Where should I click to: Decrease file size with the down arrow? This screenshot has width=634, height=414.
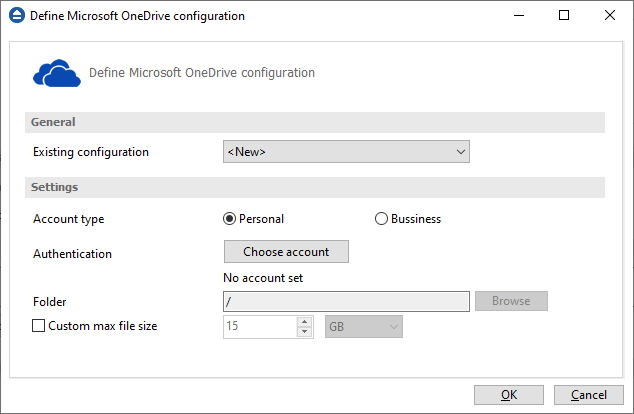304,332
